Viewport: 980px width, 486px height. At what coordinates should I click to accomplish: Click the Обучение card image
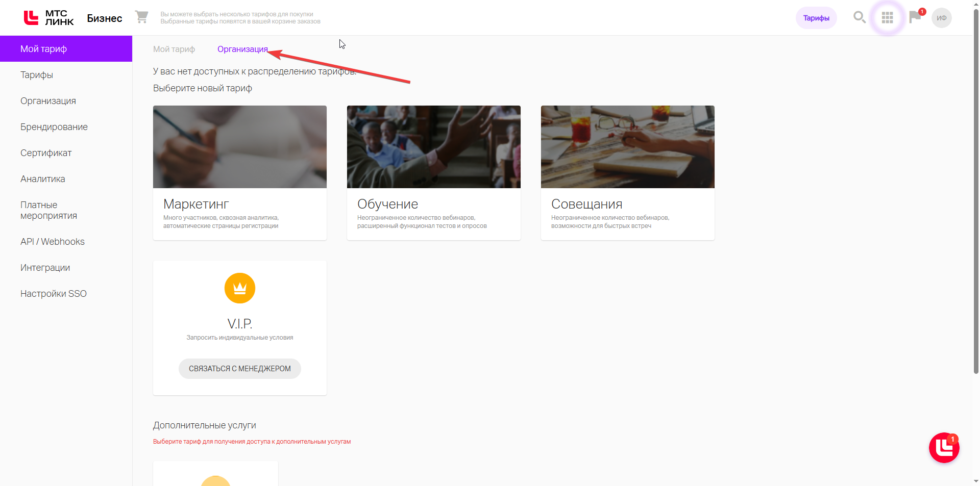click(x=434, y=147)
